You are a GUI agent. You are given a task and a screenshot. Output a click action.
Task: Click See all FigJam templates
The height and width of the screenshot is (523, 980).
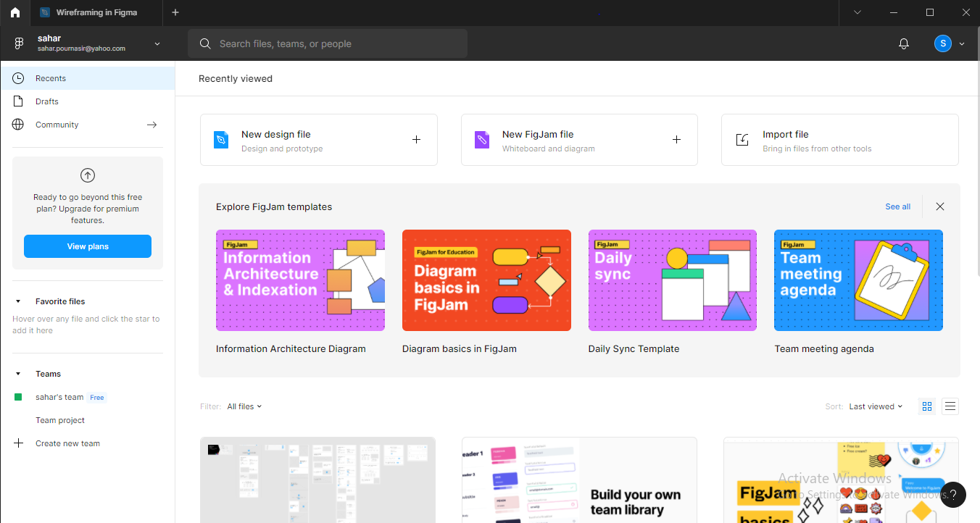897,206
